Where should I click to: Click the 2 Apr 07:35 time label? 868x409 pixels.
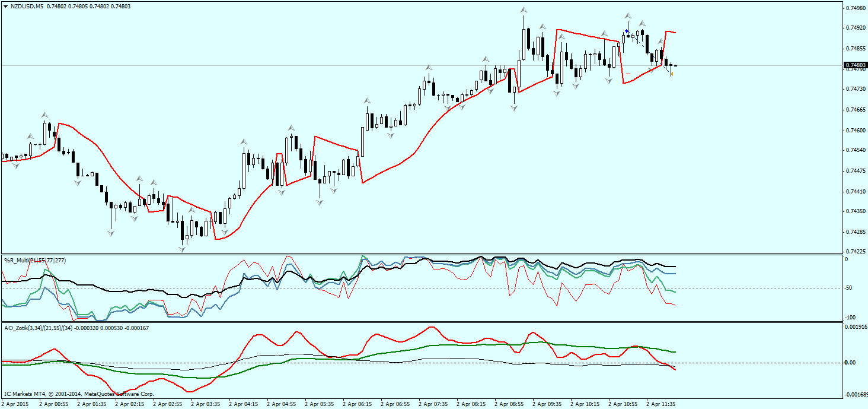(x=433, y=404)
